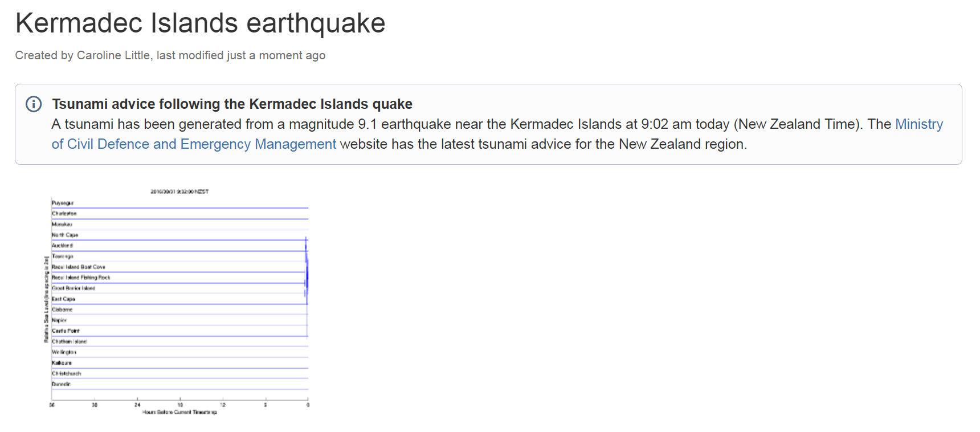The width and height of the screenshot is (980, 432).
Task: Click the Hours Before Current Timestamp axis label
Action: tap(179, 412)
